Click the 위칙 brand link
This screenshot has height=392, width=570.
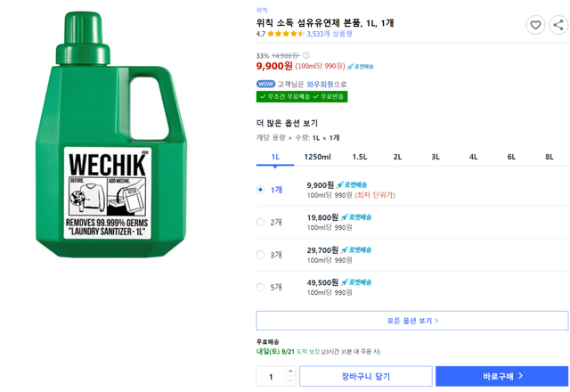point(262,10)
